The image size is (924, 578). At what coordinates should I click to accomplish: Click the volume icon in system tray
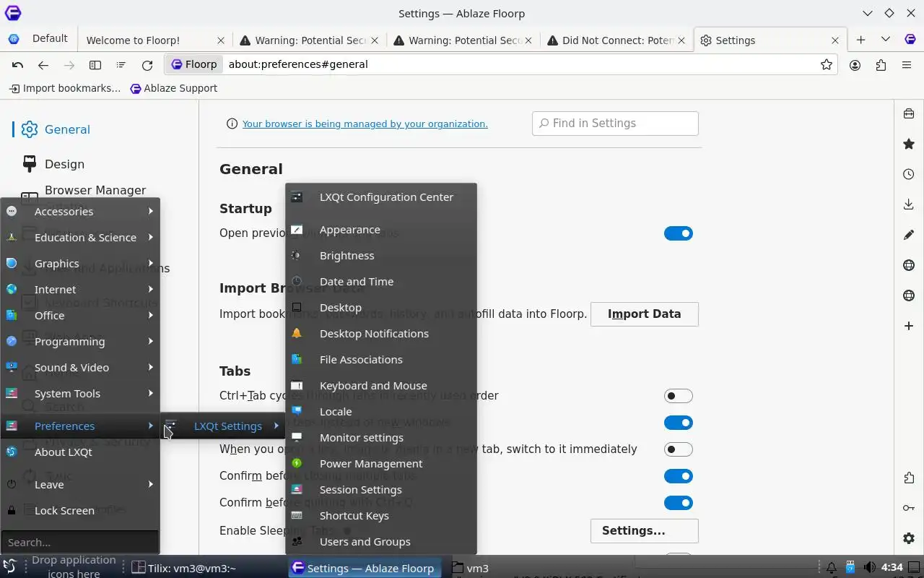pyautogui.click(x=870, y=568)
